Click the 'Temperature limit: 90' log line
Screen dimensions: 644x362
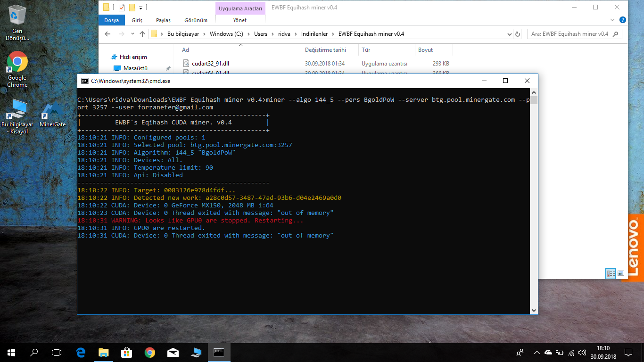coord(145,168)
